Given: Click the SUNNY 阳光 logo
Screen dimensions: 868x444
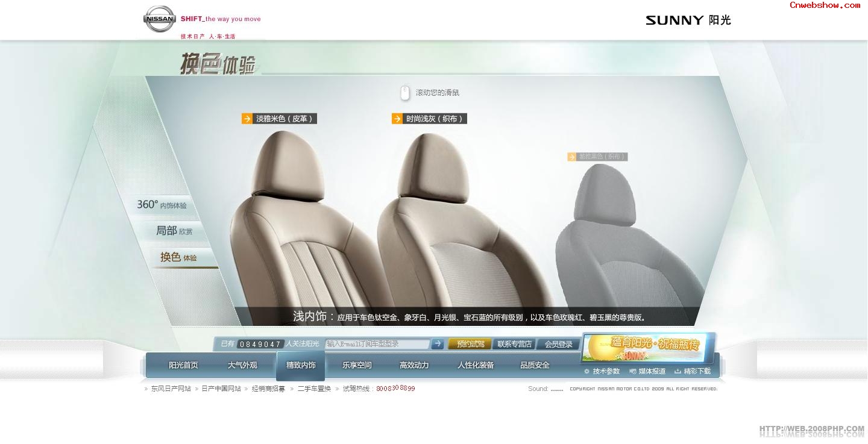Looking at the screenshot, I should 688,20.
